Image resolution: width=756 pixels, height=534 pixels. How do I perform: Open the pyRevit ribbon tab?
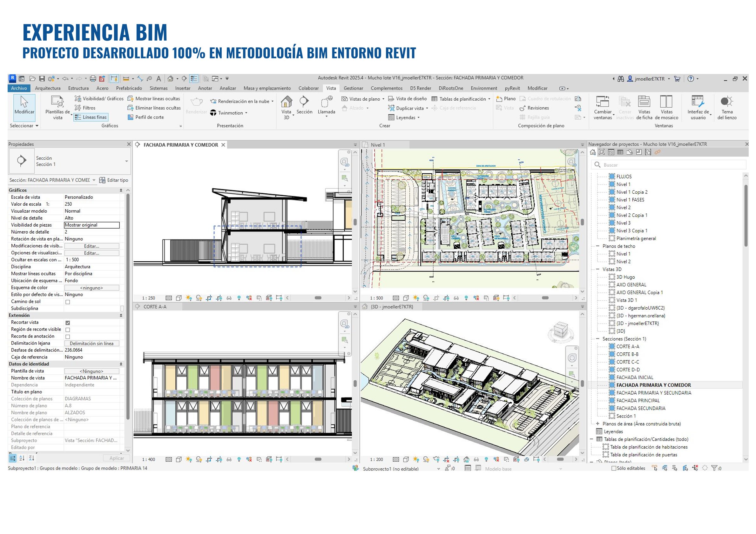(512, 88)
